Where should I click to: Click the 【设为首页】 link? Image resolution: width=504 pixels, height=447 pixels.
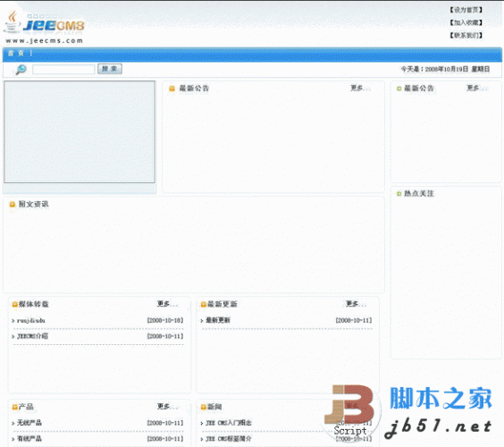[466, 10]
